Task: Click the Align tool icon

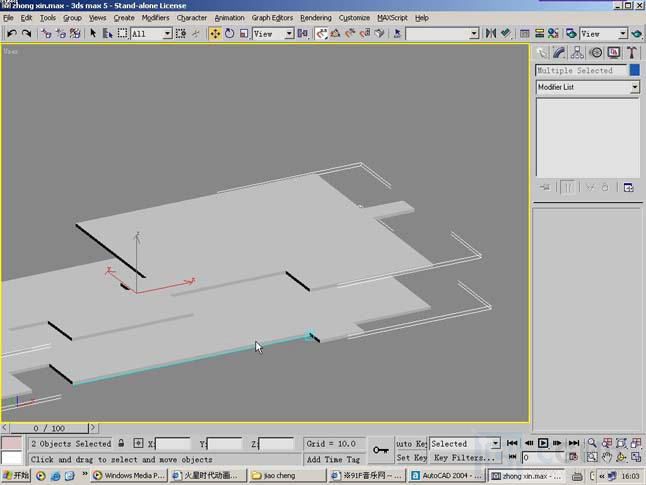Action: pos(506,33)
